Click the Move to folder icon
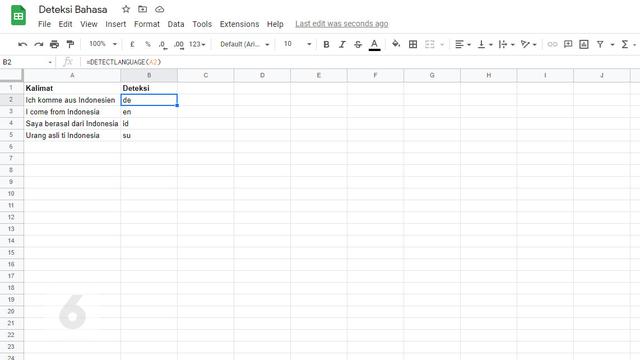This screenshot has width=640, height=360. tap(142, 9)
